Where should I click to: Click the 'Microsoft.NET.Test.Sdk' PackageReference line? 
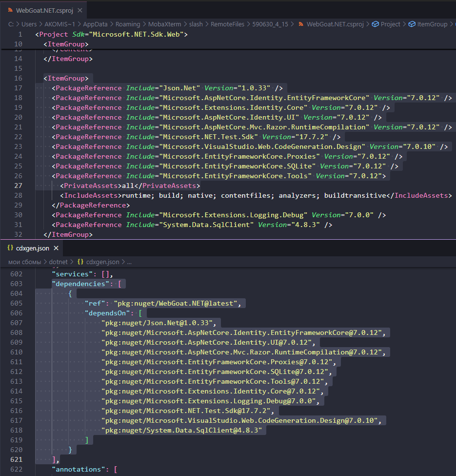point(196,137)
